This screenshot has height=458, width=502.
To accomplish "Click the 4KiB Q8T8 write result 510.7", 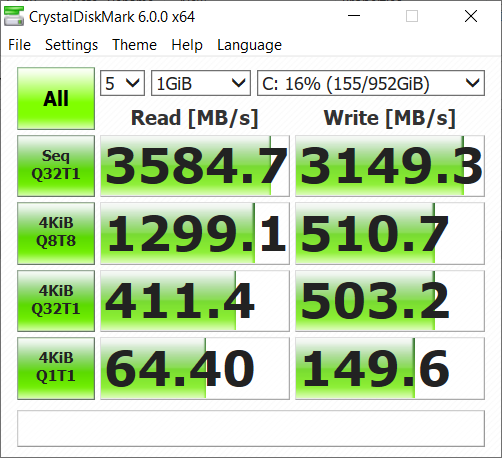I will coord(390,233).
